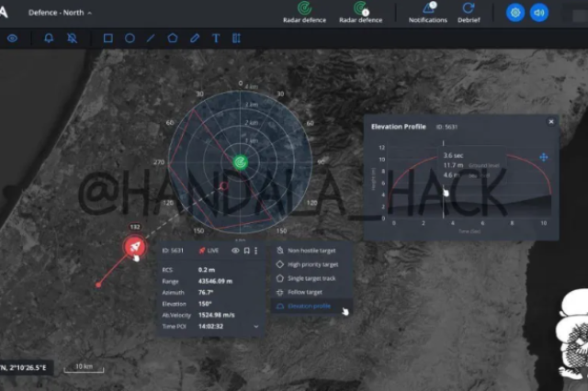The width and height of the screenshot is (588, 391).
Task: Select the text annotation tool
Action: [x=216, y=39]
